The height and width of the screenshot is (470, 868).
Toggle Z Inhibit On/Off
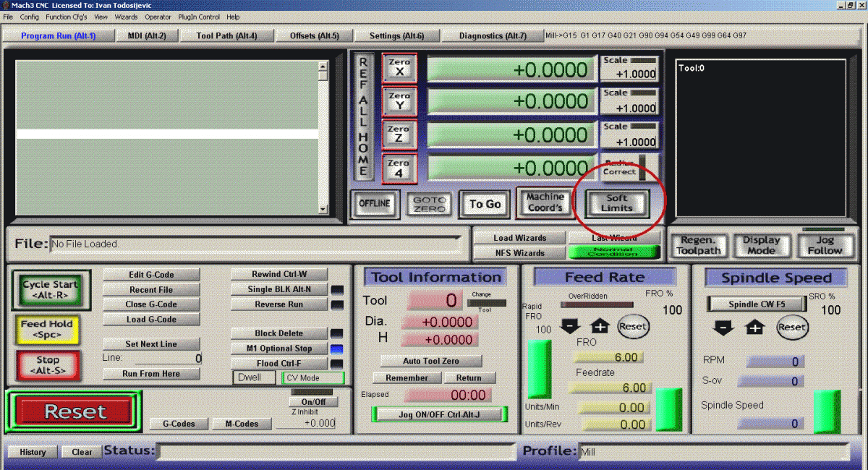(313, 402)
